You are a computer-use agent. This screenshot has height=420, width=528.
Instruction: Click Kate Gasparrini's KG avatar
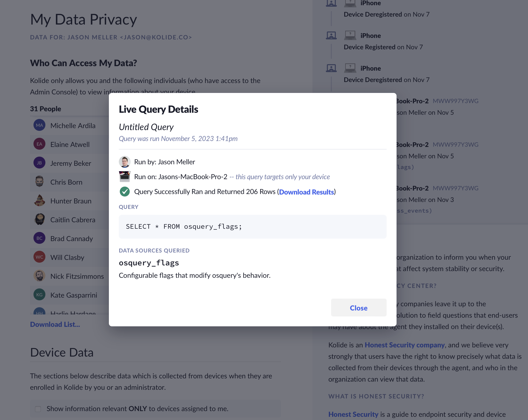pos(39,295)
